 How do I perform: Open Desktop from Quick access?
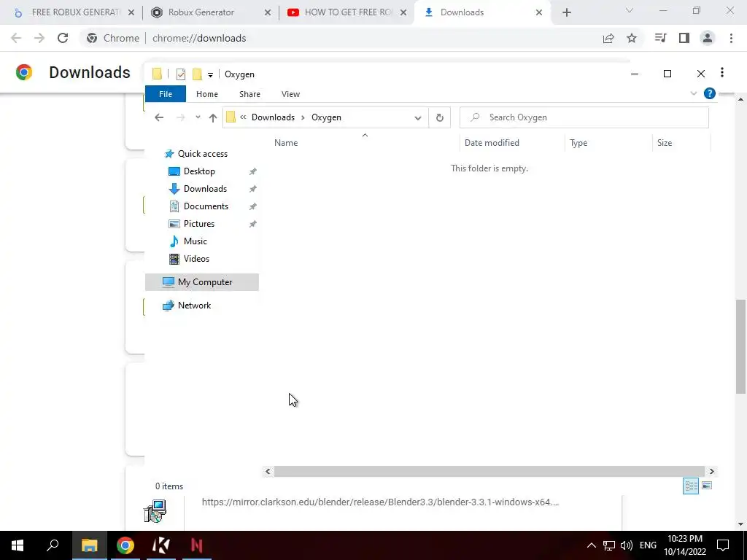pos(199,171)
